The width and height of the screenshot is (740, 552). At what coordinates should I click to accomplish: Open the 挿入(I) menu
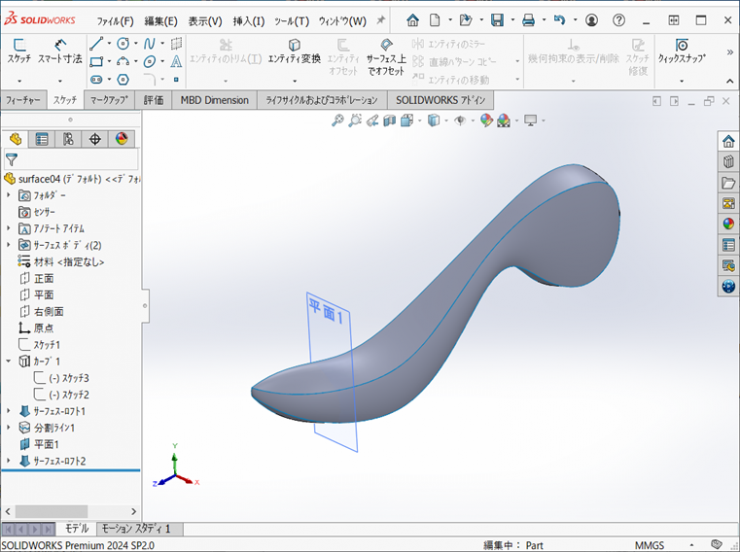coord(248,21)
